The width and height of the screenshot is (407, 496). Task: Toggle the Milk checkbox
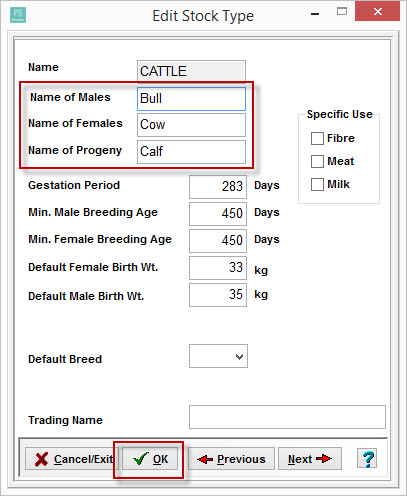[317, 184]
